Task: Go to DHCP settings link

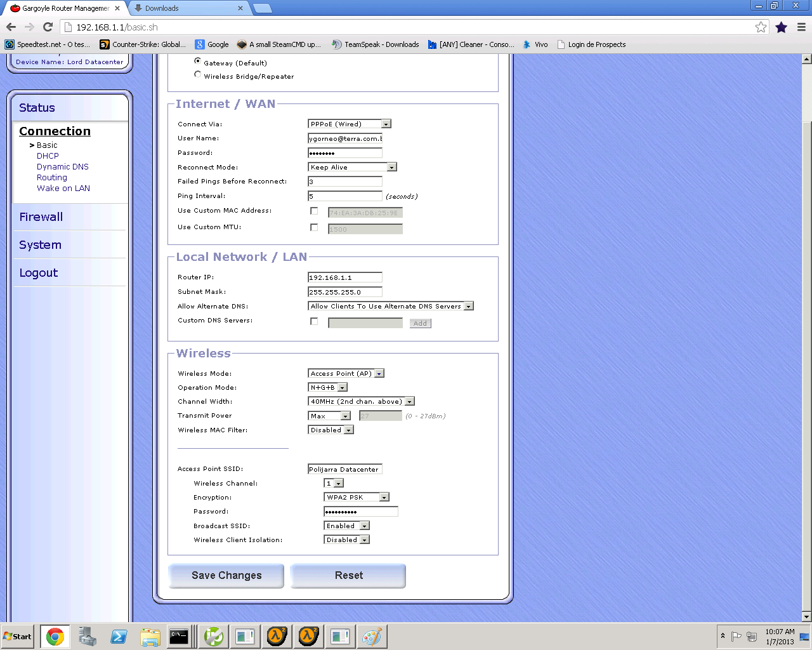Action: click(x=48, y=156)
